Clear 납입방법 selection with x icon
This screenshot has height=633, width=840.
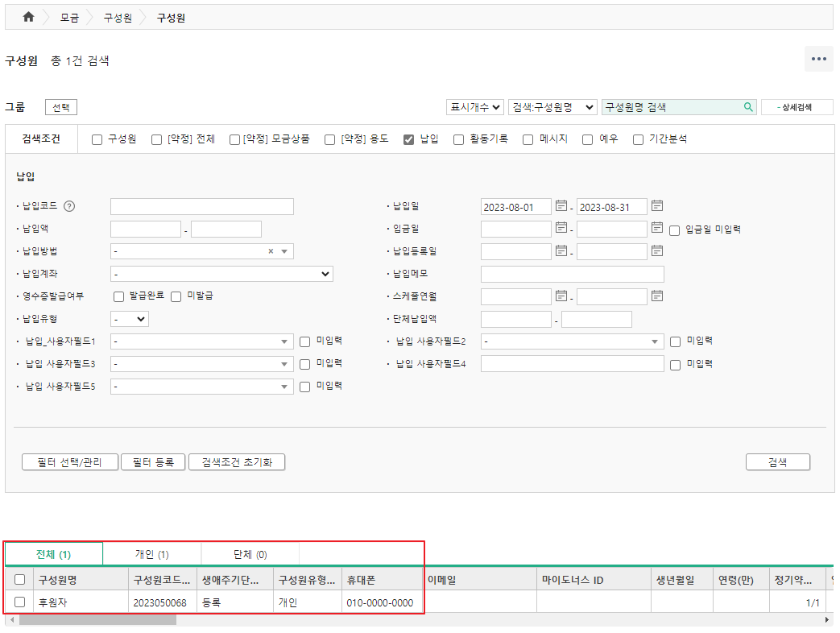[x=271, y=251]
